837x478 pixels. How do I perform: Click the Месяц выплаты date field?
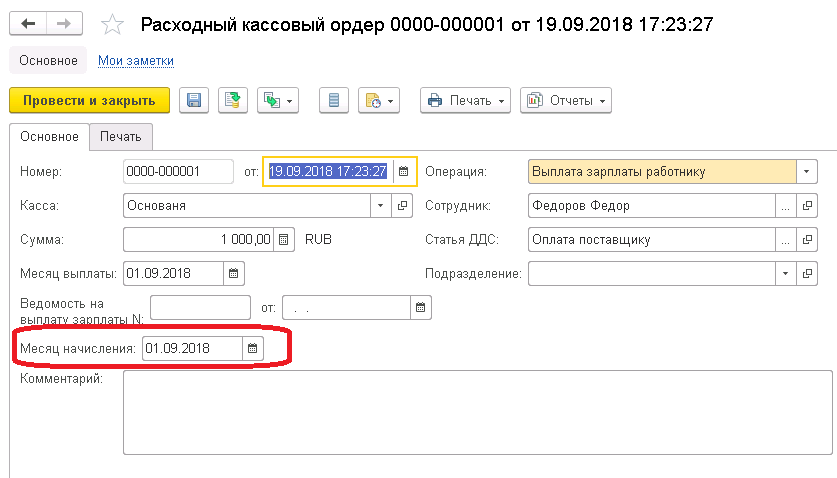173,273
